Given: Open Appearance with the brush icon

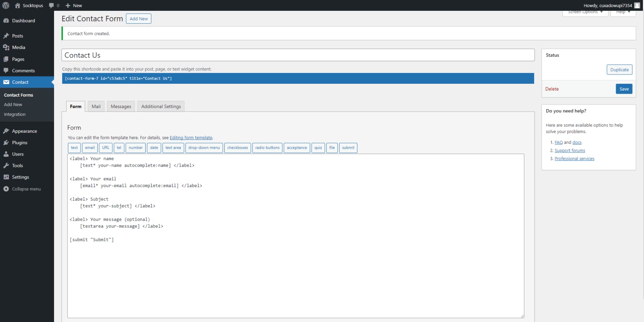Looking at the screenshot, I should coord(7,131).
